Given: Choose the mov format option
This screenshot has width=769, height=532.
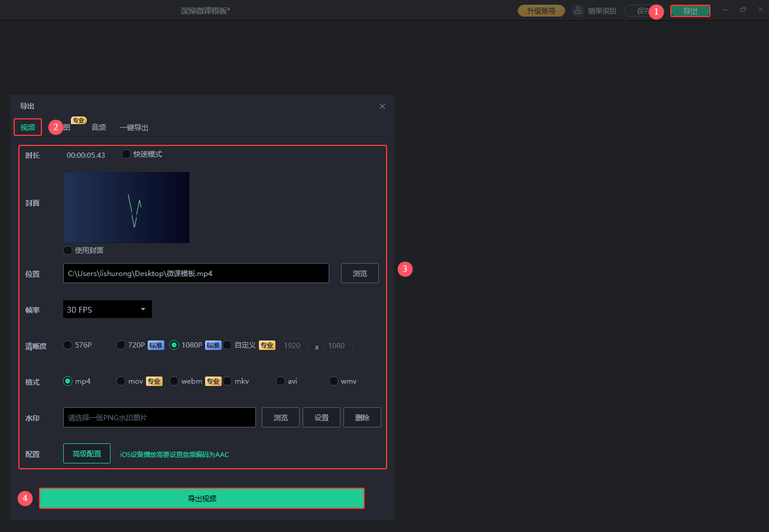Looking at the screenshot, I should [x=121, y=381].
